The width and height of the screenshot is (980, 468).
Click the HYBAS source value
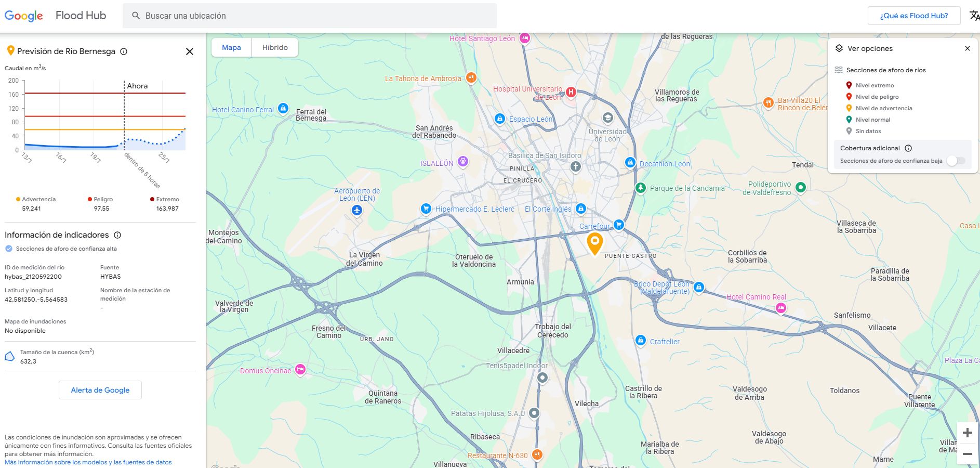coord(110,277)
